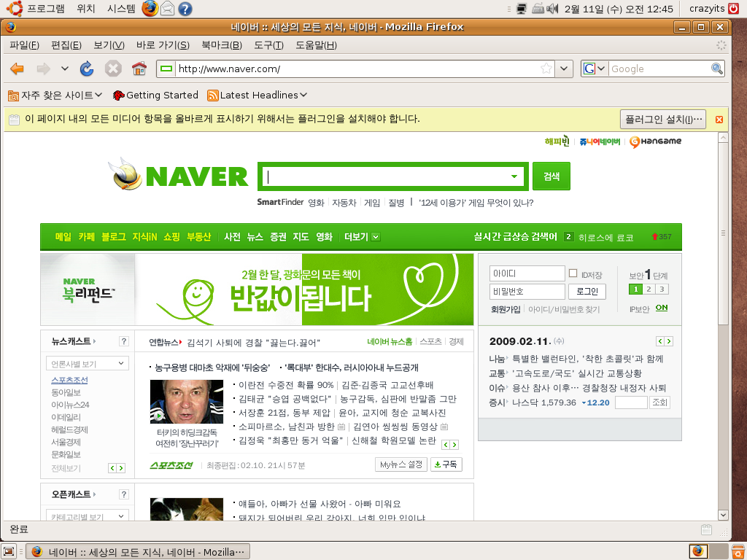Click into the 아이디 input field
This screenshot has height=560, width=747.
click(527, 273)
